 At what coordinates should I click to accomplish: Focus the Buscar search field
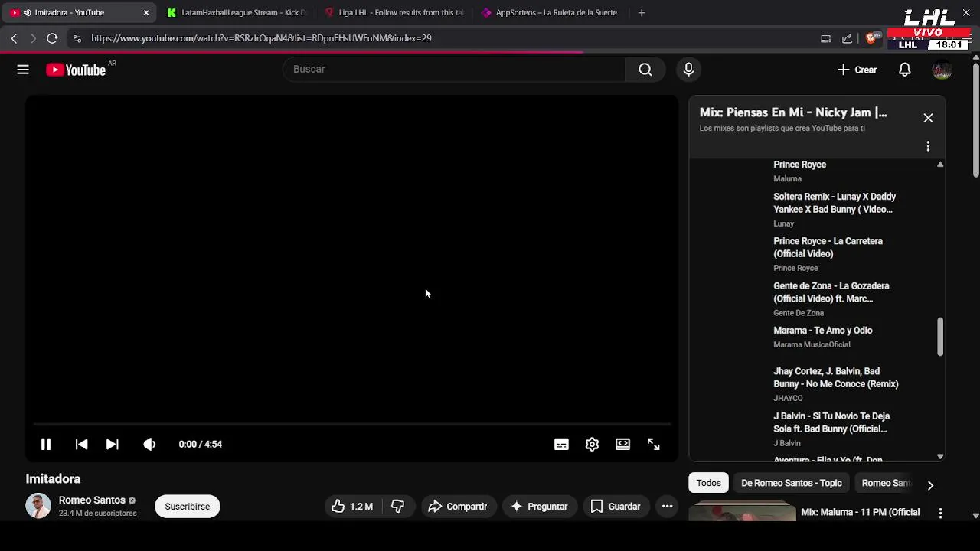pos(454,70)
